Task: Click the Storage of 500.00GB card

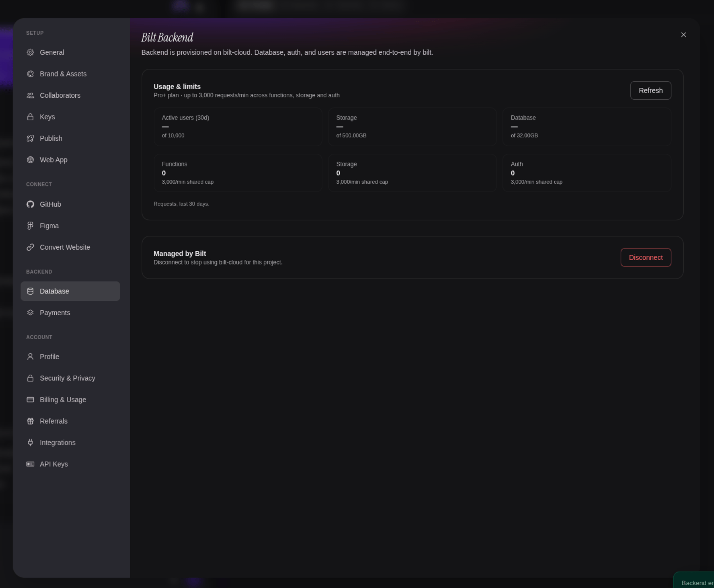Action: click(412, 127)
